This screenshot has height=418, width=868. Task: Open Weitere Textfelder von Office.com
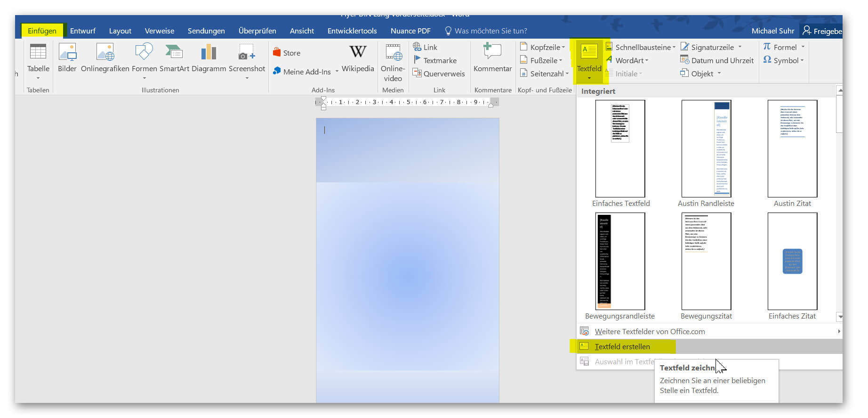click(x=709, y=331)
